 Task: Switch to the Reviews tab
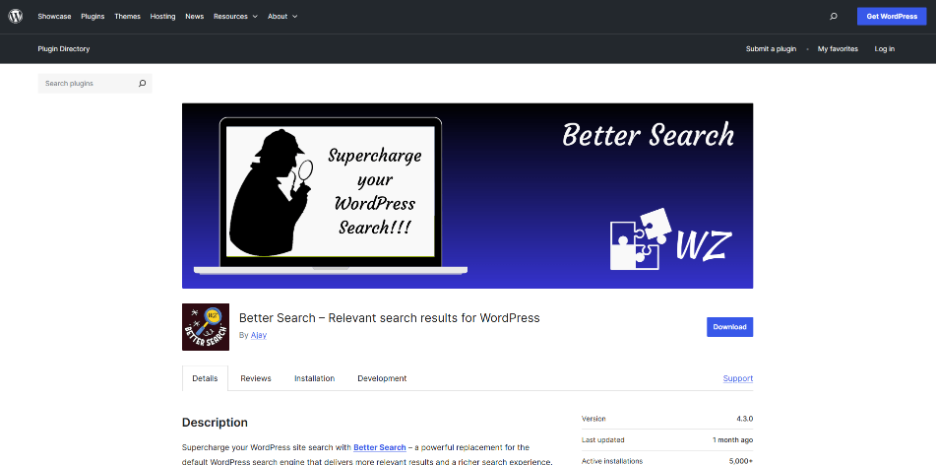[x=255, y=378]
